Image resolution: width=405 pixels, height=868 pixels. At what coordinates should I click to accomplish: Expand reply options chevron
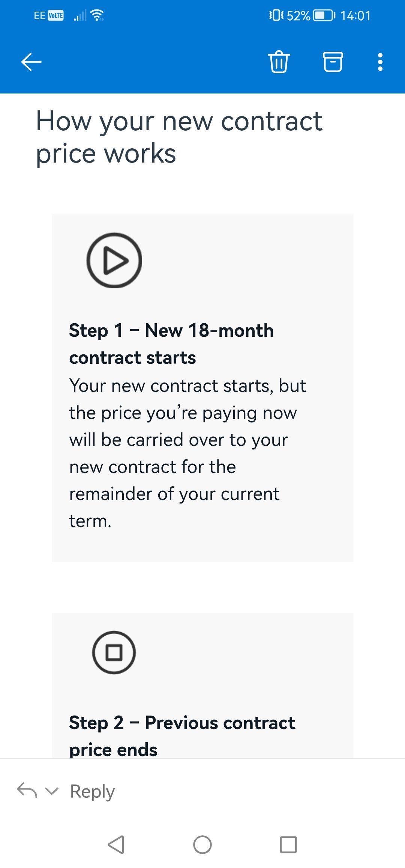pyautogui.click(x=52, y=791)
